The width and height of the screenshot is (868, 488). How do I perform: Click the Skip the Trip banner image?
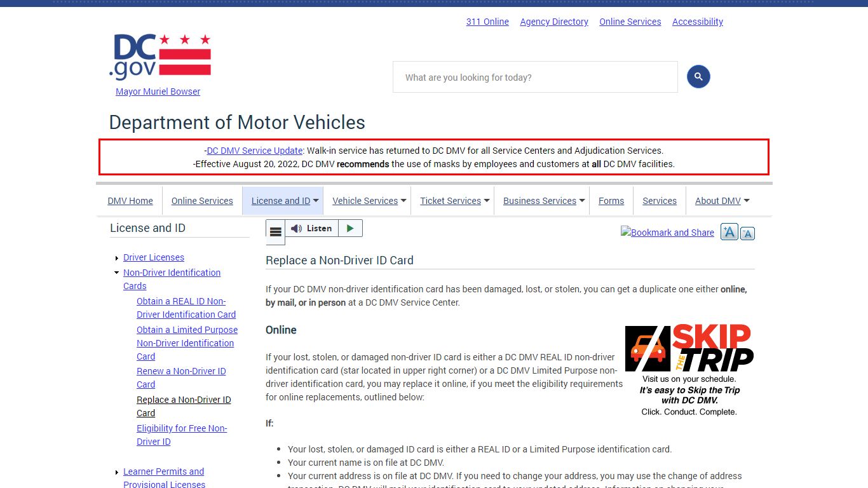point(689,370)
